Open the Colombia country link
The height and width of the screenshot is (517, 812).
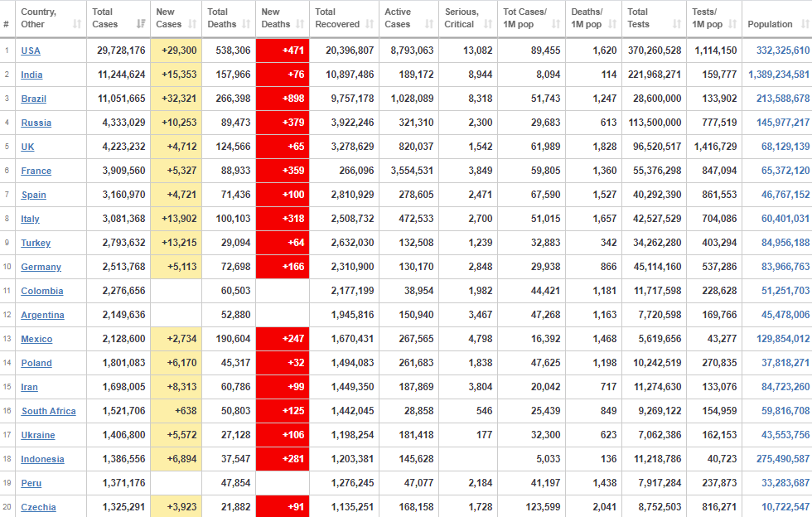point(42,291)
